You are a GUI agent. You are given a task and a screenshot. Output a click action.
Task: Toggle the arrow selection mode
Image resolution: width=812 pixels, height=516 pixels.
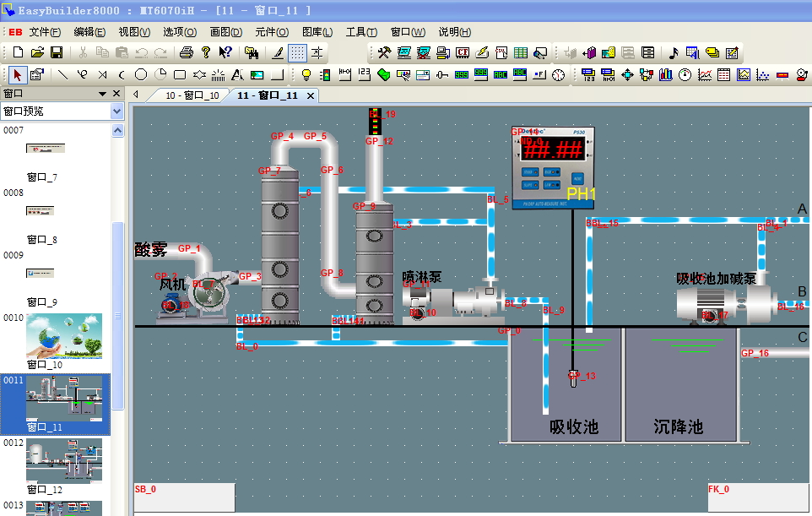point(17,74)
